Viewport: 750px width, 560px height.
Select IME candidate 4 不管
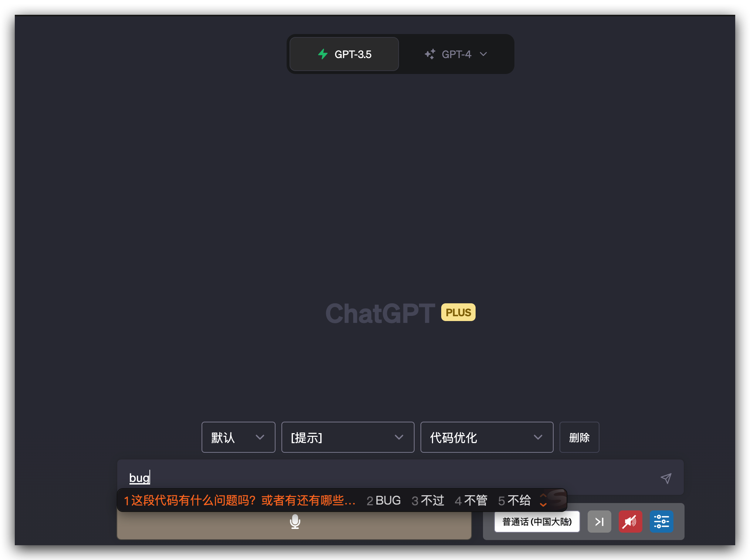[471, 500]
